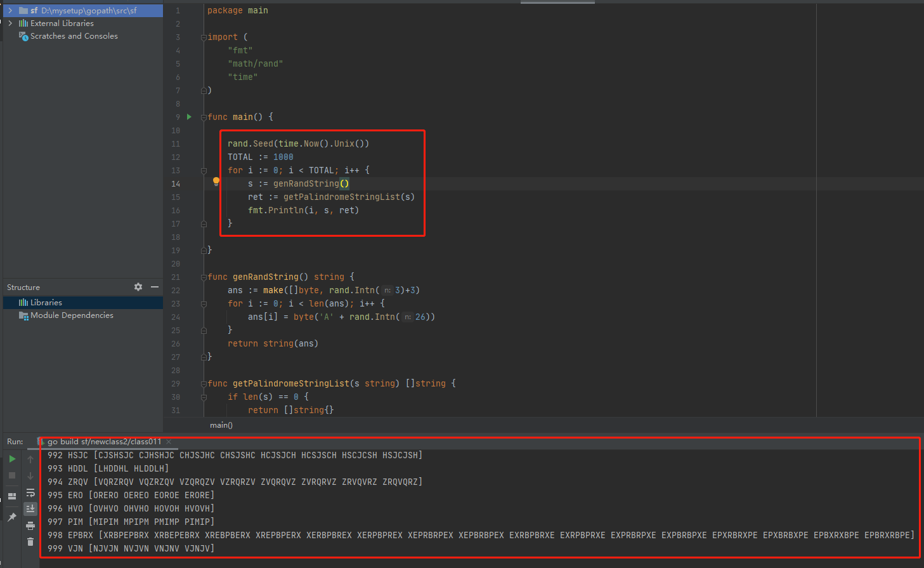This screenshot has width=924, height=568.
Task: Click the Stop square icon in Run panel
Action: pos(12,475)
